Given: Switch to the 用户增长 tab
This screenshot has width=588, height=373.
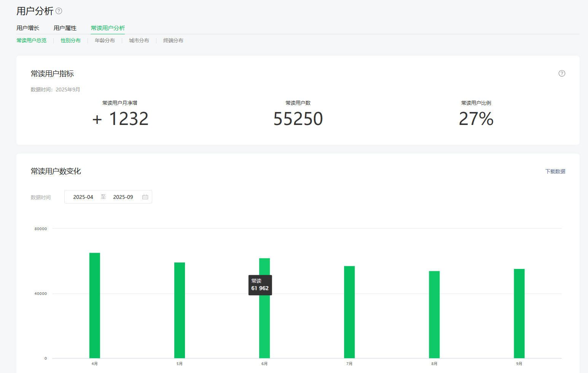Looking at the screenshot, I should [x=28, y=28].
